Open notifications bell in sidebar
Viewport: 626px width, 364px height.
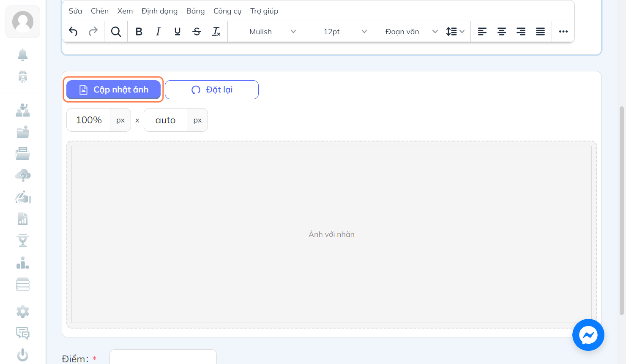click(23, 55)
